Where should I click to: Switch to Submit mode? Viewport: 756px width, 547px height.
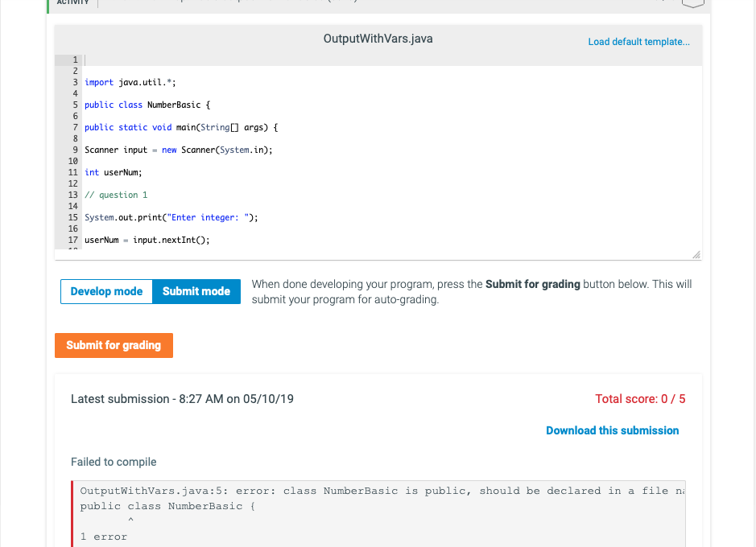(196, 291)
